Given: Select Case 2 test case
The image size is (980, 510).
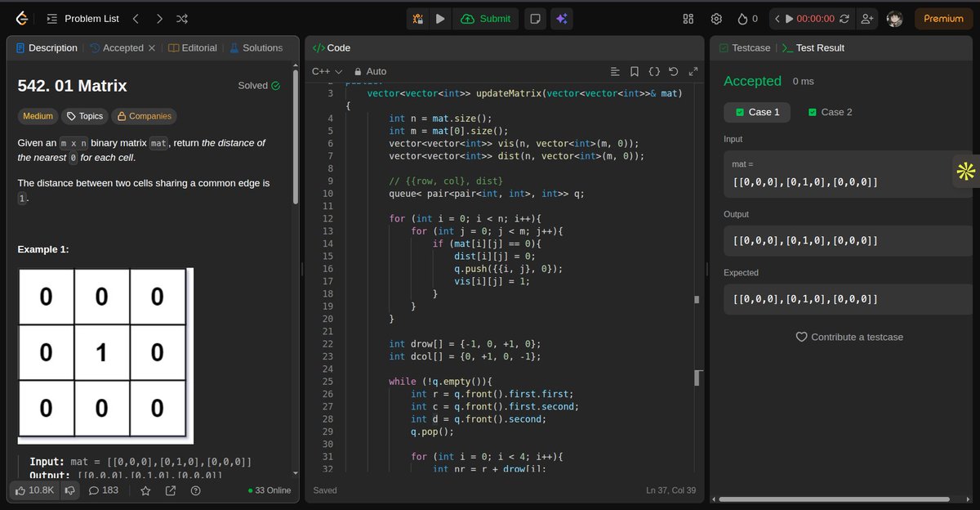Looking at the screenshot, I should pos(830,112).
